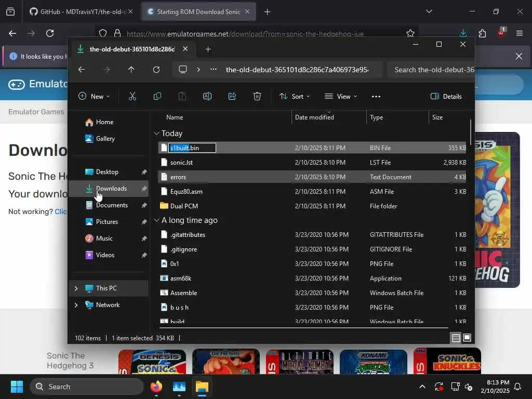This screenshot has width=532, height=399.
Task: Click the Rename icon in Explorer toolbar
Action: click(207, 96)
